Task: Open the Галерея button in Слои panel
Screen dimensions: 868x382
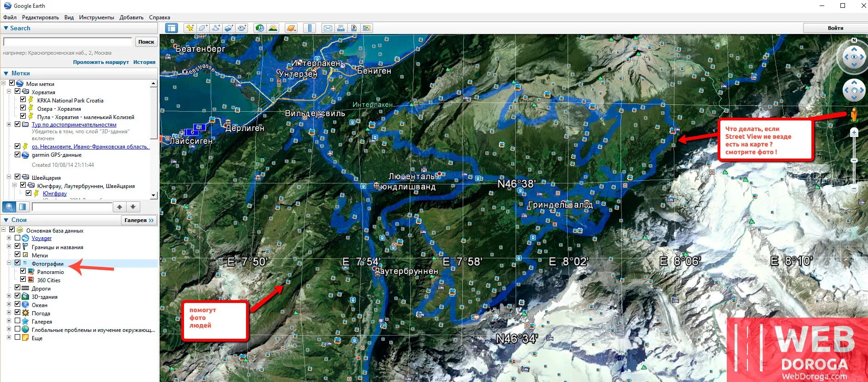Action: (x=139, y=220)
